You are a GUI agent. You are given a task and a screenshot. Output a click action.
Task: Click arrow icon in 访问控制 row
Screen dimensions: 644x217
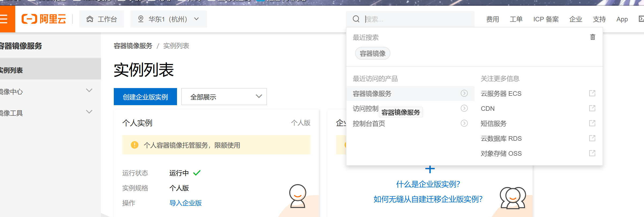(464, 108)
